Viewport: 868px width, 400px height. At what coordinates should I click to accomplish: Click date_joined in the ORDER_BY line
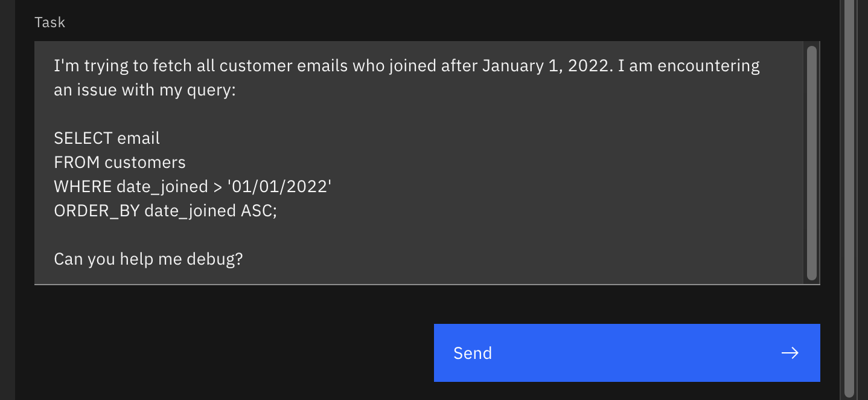click(190, 211)
